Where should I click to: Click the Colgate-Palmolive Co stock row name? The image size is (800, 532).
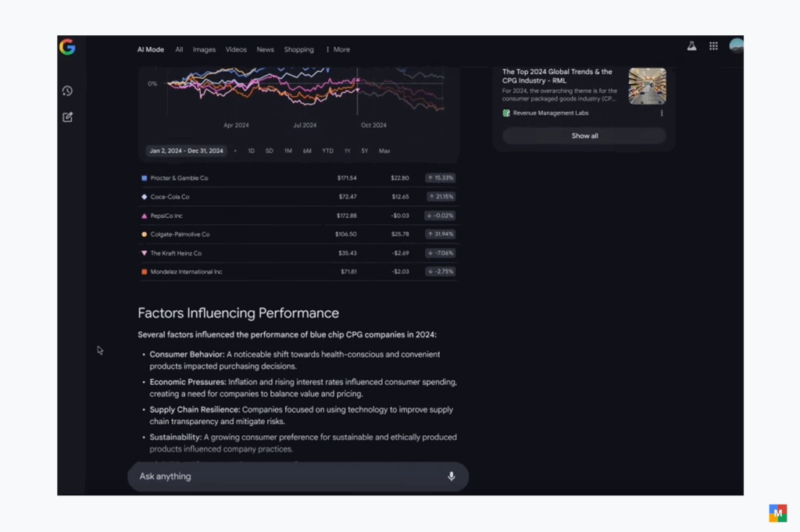click(x=180, y=234)
